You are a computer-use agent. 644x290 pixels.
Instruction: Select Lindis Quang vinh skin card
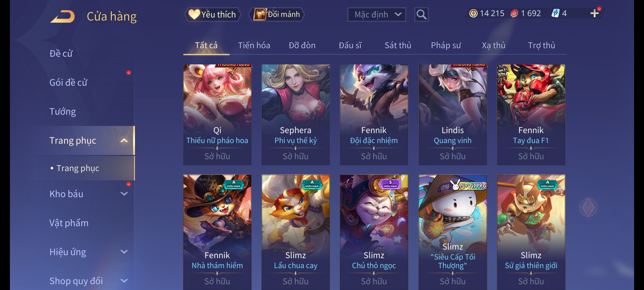453,115
